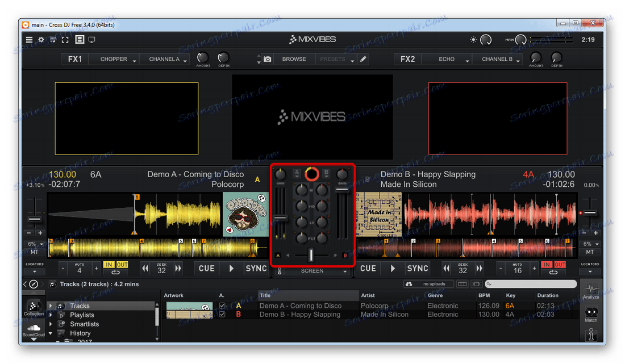This screenshot has height=364, width=625.
Task: Open settings with the gear icon
Action: point(41,40)
